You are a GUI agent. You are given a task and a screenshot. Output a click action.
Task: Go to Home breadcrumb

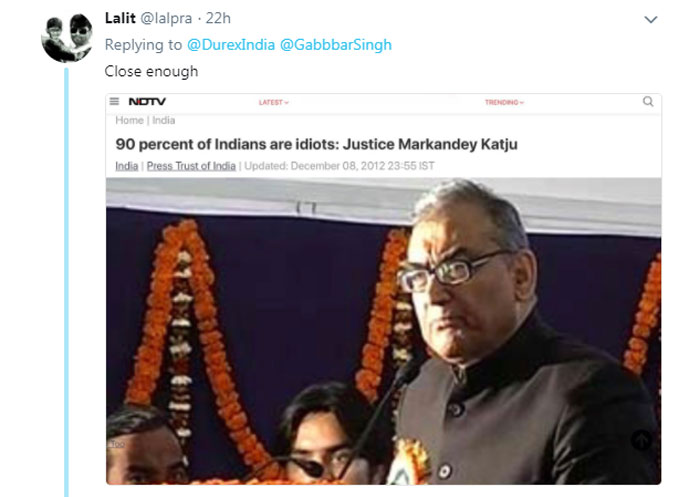(129, 120)
